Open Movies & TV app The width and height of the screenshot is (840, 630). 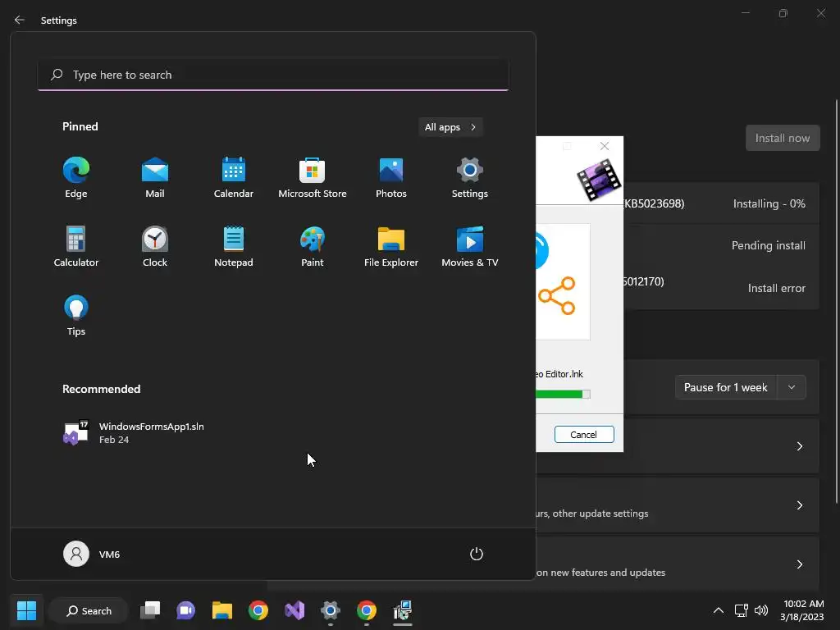coord(470,246)
